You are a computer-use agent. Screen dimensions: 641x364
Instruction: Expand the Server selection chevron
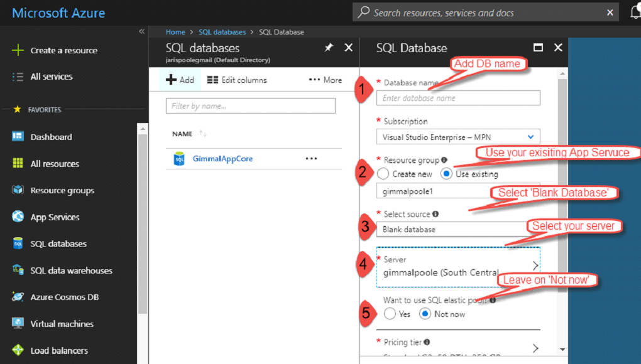[x=535, y=265]
